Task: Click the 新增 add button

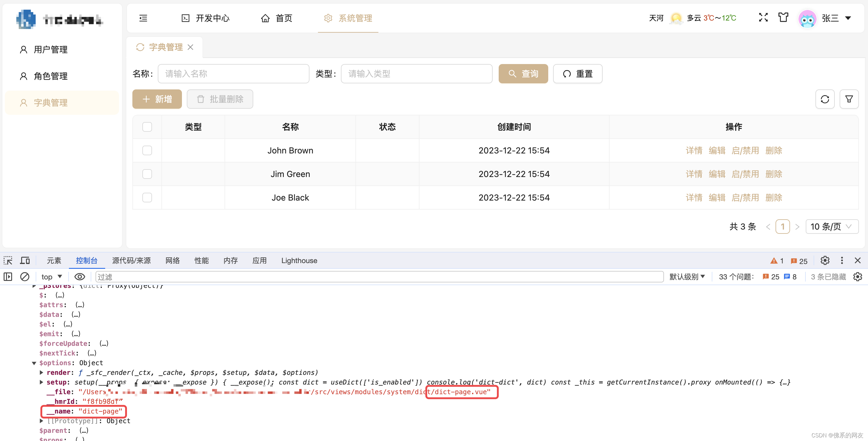Action: point(157,99)
